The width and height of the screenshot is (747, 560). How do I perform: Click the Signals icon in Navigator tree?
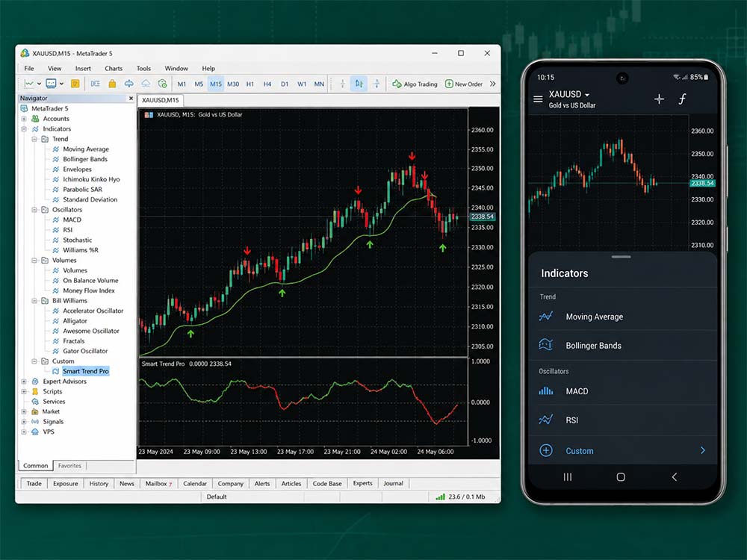pos(35,421)
